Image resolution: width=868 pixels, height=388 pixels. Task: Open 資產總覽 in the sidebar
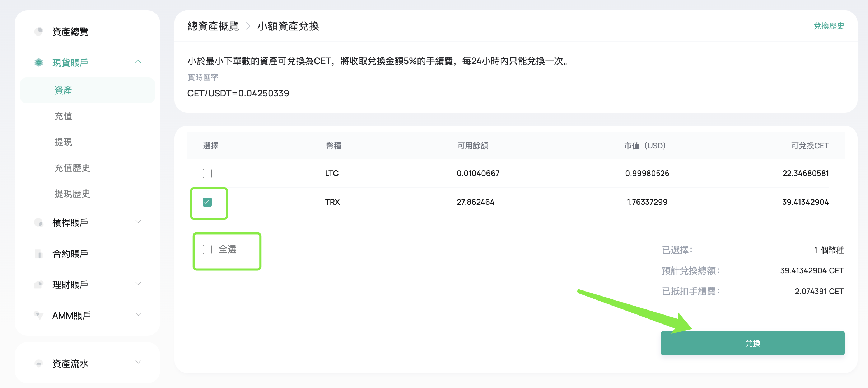coord(70,32)
